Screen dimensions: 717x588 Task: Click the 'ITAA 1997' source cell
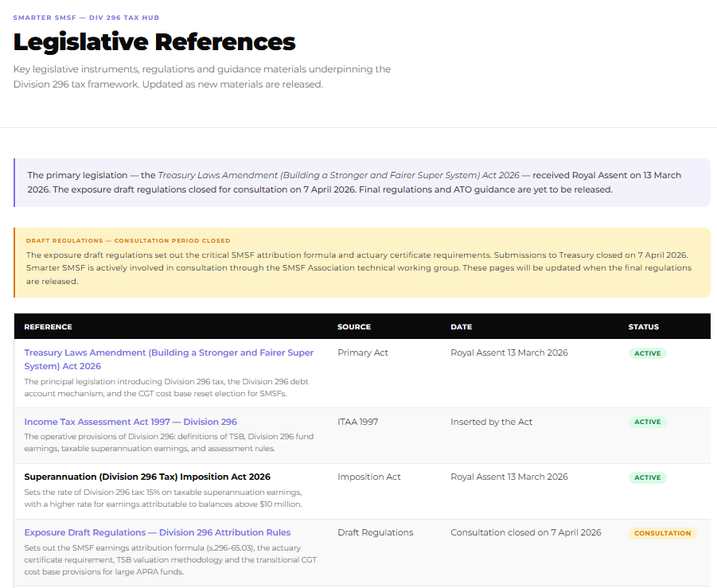coord(357,422)
